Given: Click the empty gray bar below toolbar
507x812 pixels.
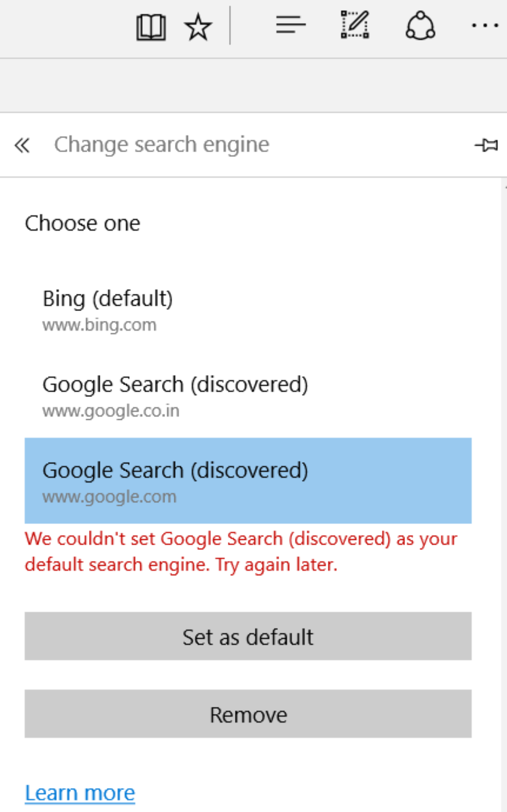Looking at the screenshot, I should point(253,85).
